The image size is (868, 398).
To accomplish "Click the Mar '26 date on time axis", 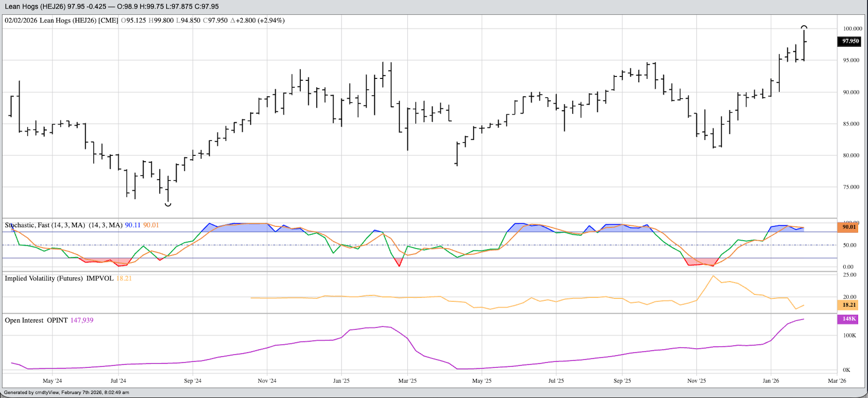I will [x=837, y=381].
